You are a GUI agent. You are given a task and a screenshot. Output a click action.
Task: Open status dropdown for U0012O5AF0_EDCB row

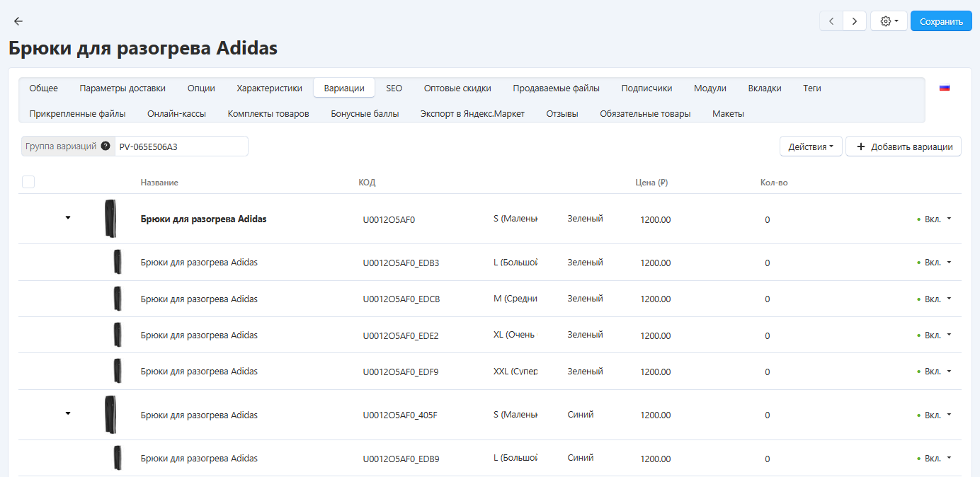[x=935, y=299]
